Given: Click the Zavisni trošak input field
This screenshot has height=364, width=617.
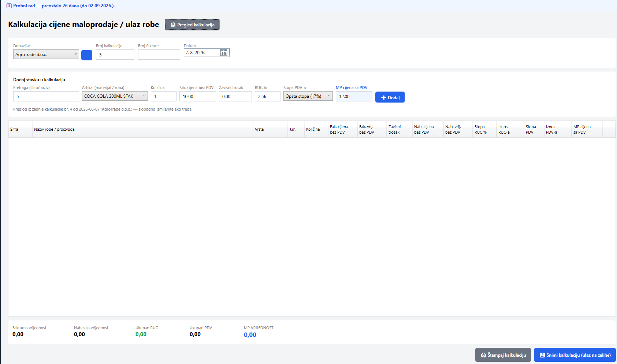Looking at the screenshot, I should 235,96.
